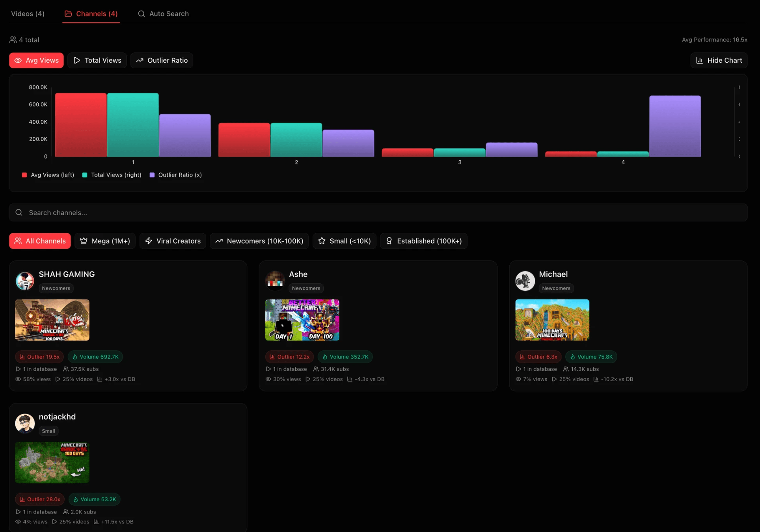This screenshot has width=760, height=532.
Task: Click Michael channel avatar icon
Action: pos(525,281)
